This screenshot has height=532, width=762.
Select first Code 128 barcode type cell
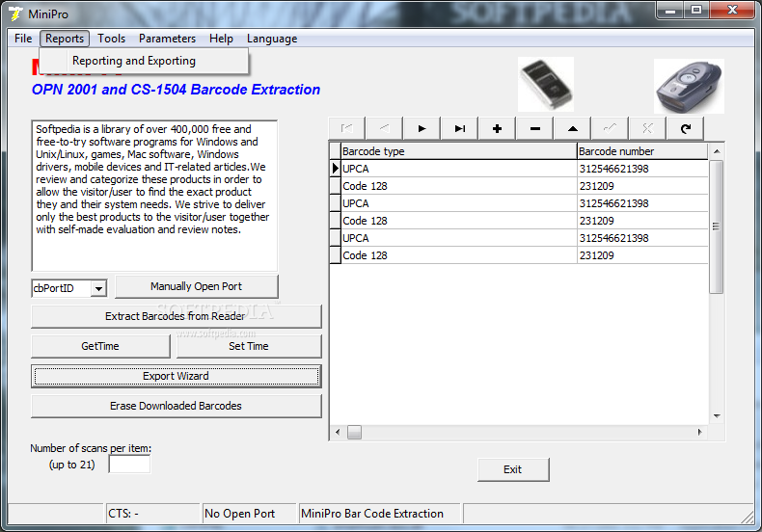tap(459, 186)
